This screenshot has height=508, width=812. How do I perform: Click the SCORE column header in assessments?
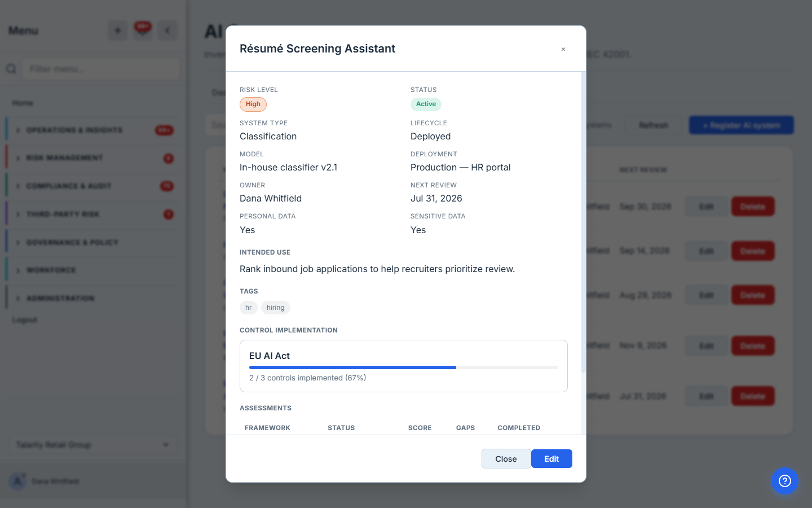pyautogui.click(x=420, y=428)
